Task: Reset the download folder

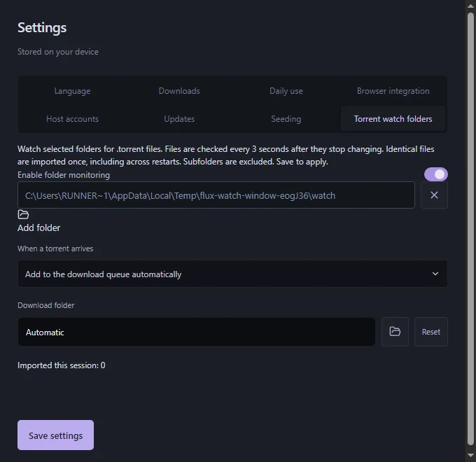Action: click(431, 332)
